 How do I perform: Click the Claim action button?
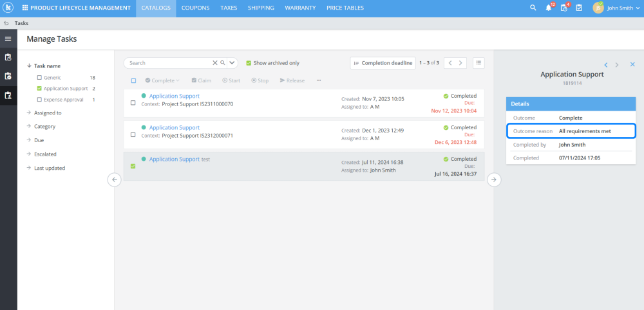(201, 80)
